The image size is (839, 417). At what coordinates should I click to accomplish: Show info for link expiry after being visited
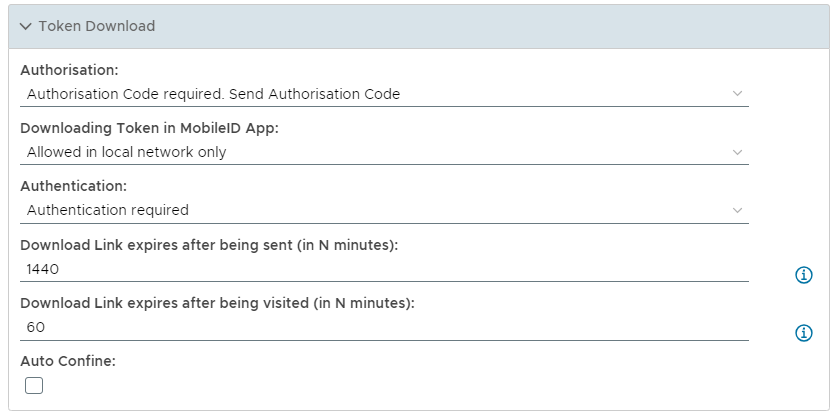click(803, 333)
